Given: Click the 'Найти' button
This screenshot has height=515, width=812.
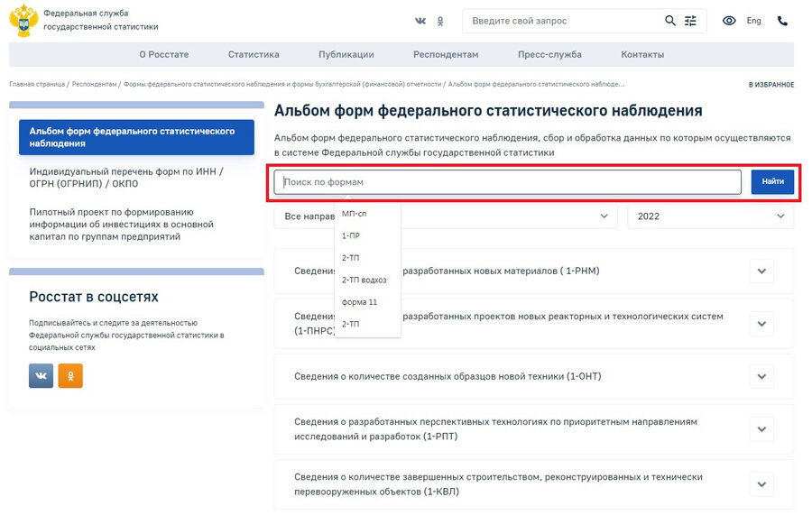Looking at the screenshot, I should tap(772, 181).
